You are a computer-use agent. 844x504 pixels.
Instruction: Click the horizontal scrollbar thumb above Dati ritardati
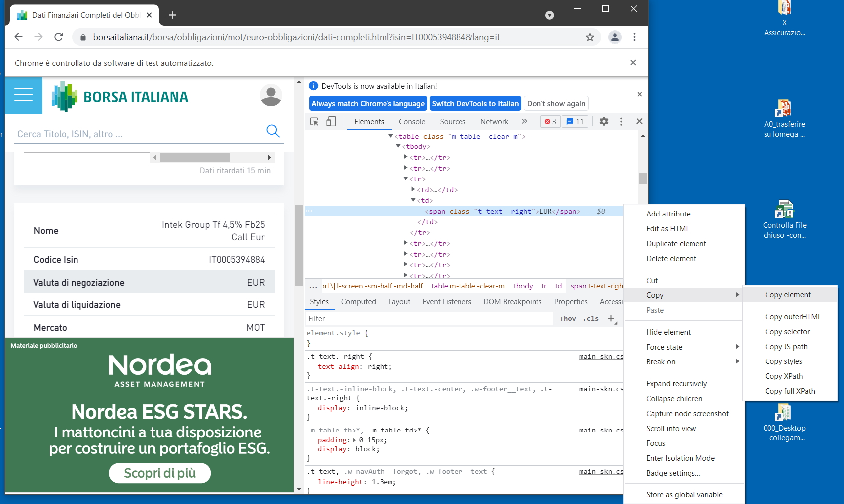click(195, 158)
